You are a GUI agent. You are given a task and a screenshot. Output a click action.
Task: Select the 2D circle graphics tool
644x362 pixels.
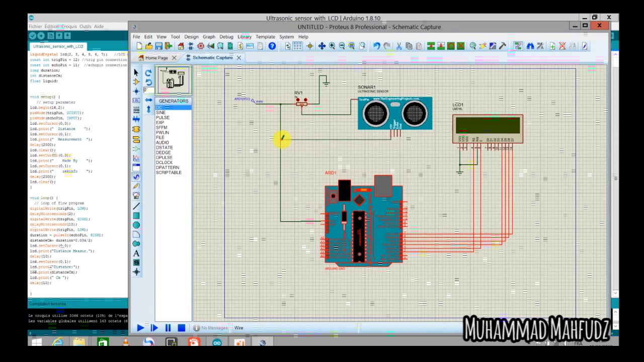136,225
